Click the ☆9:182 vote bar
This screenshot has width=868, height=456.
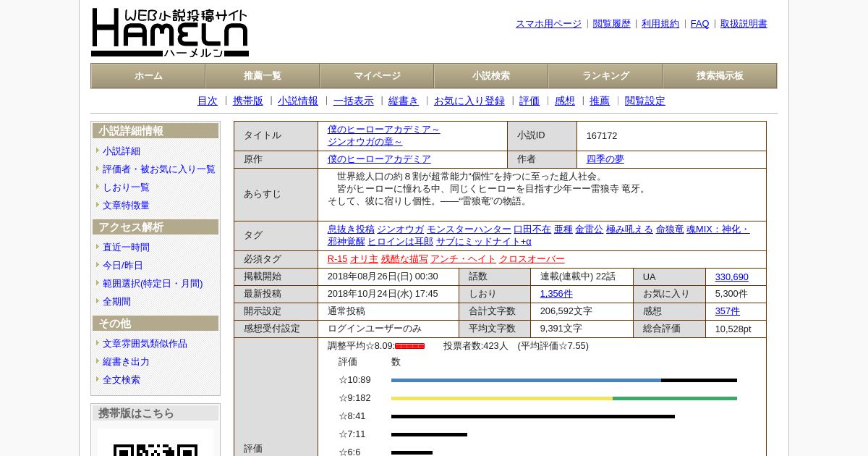click(x=564, y=398)
